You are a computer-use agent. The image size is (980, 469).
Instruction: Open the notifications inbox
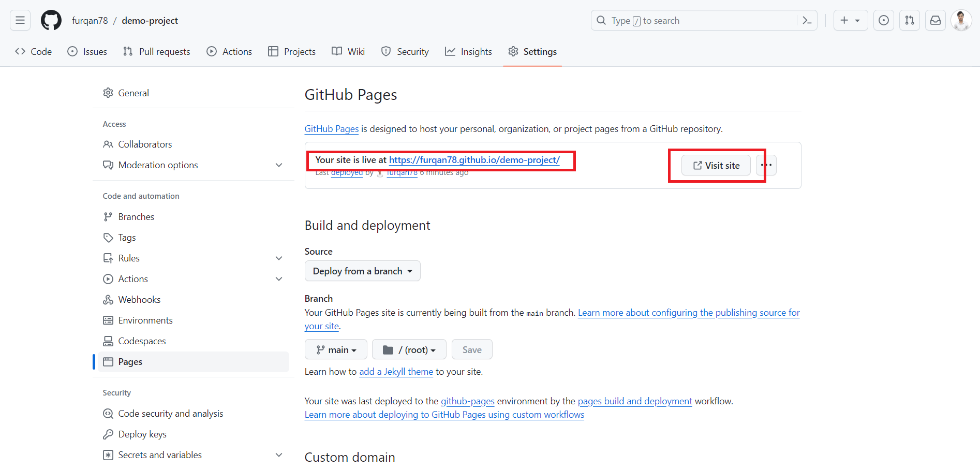(936, 20)
